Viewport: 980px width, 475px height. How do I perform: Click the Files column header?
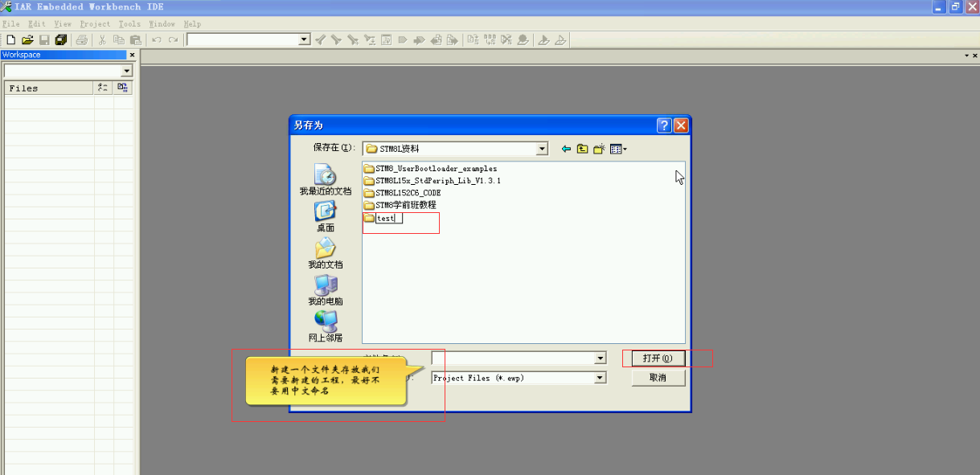tap(49, 88)
